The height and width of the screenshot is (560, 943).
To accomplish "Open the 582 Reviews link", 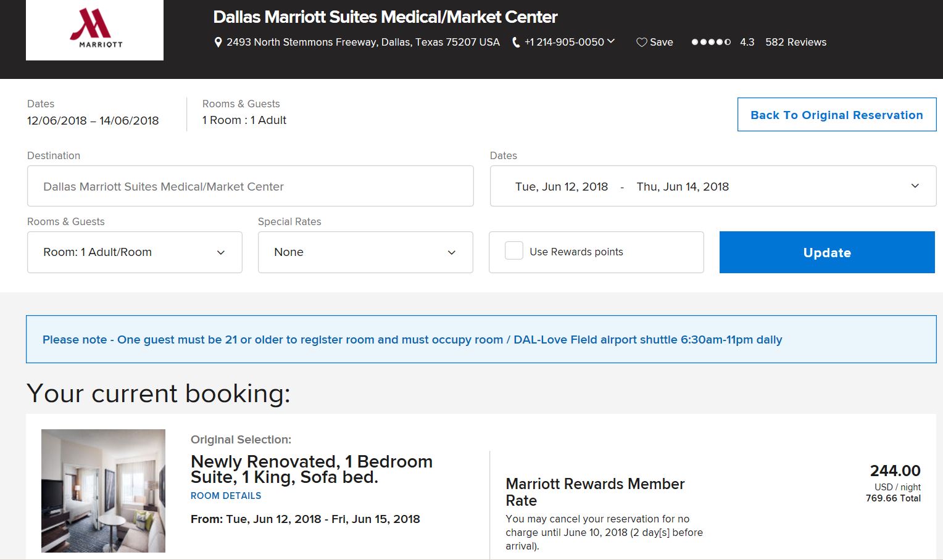I will (796, 42).
